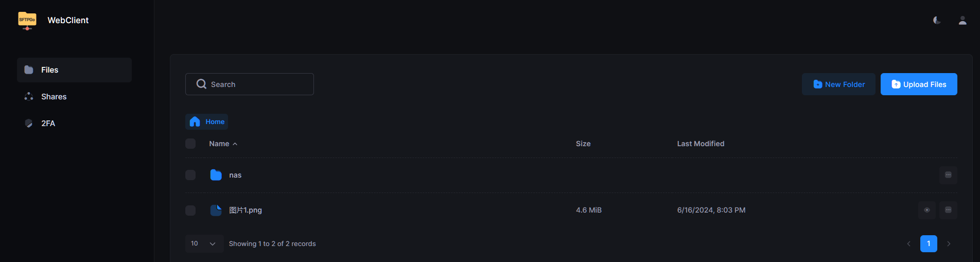The width and height of the screenshot is (980, 262).
Task: Click the SFTPGo logo icon
Action: 27,21
